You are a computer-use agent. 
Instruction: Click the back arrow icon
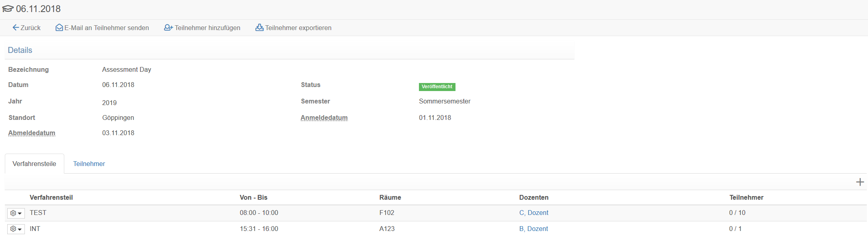pyautogui.click(x=16, y=28)
